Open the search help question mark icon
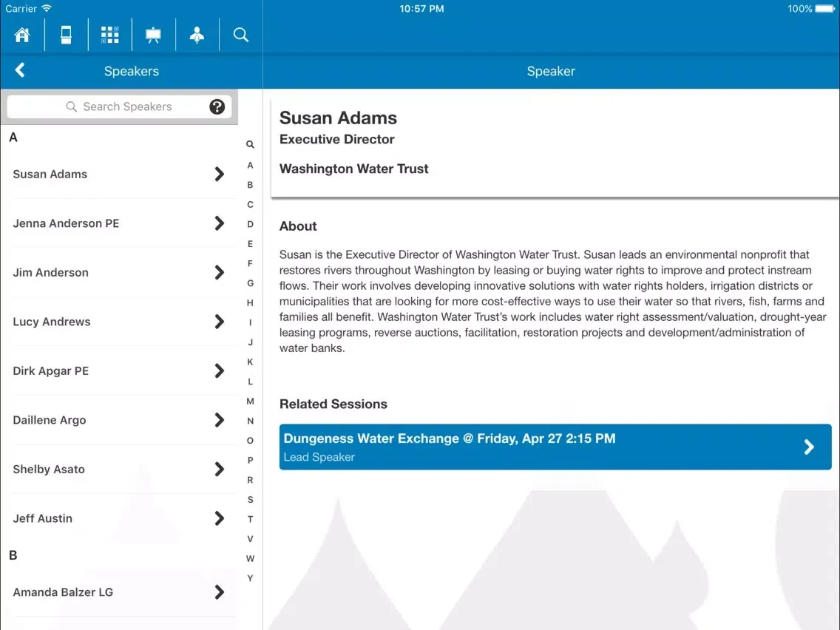840x630 pixels. tap(217, 106)
